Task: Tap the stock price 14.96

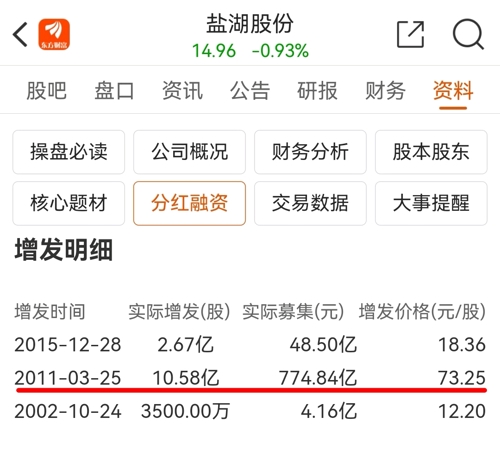Action: coord(214,51)
